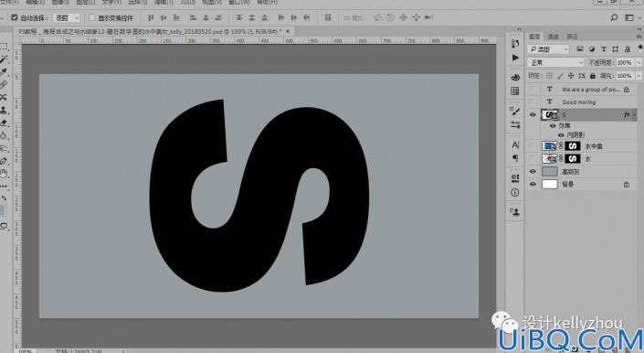Image resolution: width=644 pixels, height=353 pixels.
Task: Switch to the Layers panel tab
Action: pos(534,37)
